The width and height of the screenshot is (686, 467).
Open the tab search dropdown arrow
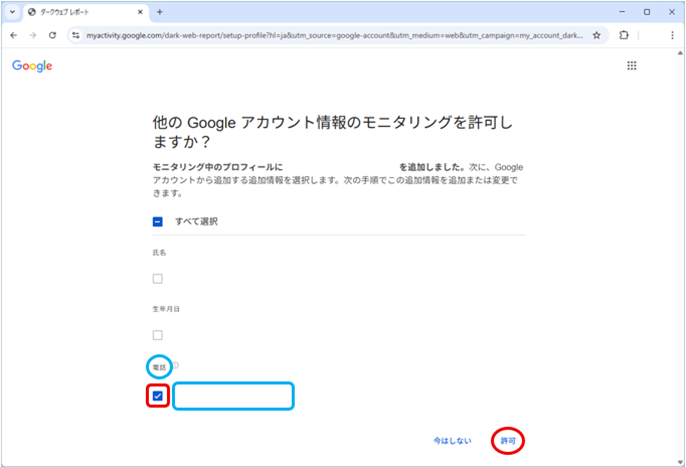[12, 12]
